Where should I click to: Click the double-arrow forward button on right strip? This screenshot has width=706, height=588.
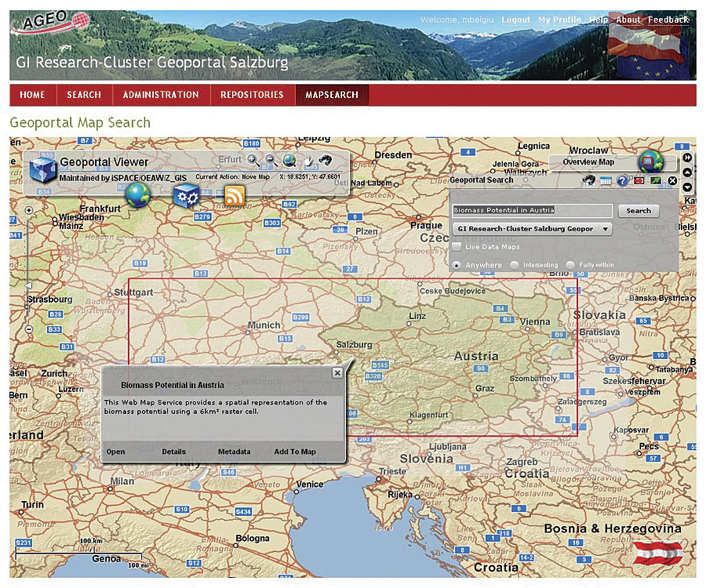click(x=687, y=158)
